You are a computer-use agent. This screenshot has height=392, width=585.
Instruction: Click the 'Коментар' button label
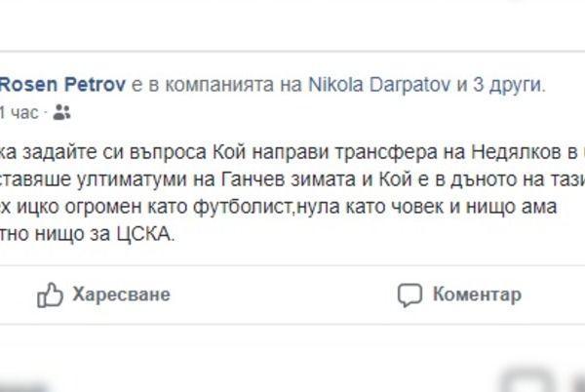coord(477,294)
